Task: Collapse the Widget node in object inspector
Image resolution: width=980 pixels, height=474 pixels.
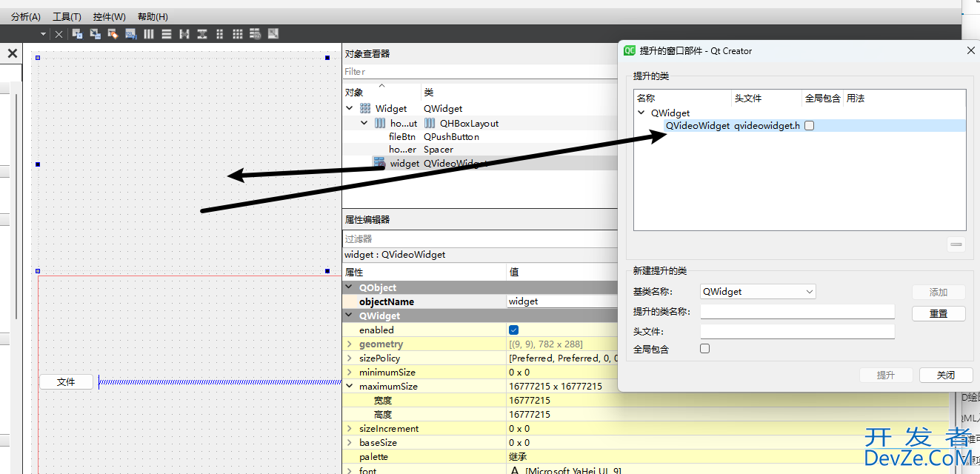Action: [x=350, y=109]
